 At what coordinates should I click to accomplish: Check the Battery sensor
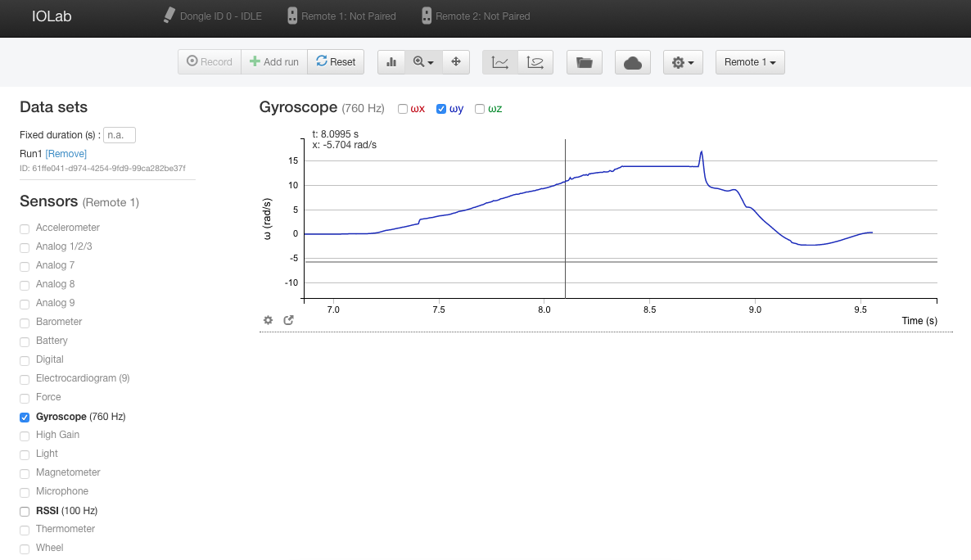point(25,342)
